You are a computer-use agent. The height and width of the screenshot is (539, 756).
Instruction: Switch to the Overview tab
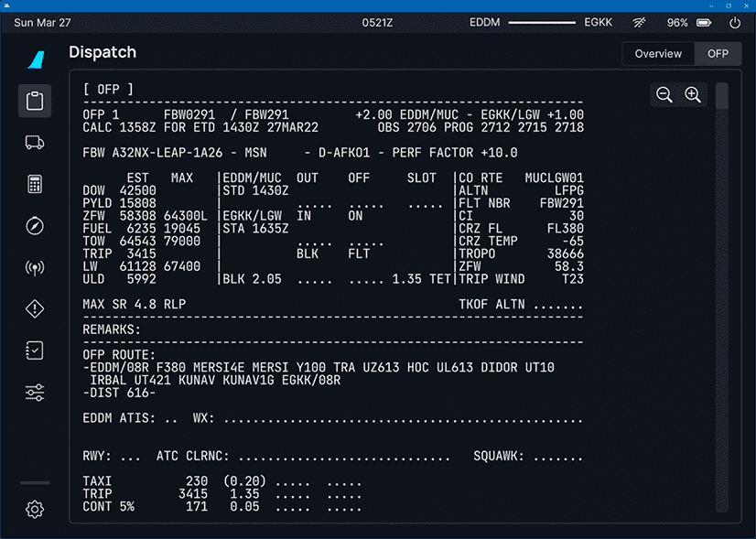click(658, 54)
